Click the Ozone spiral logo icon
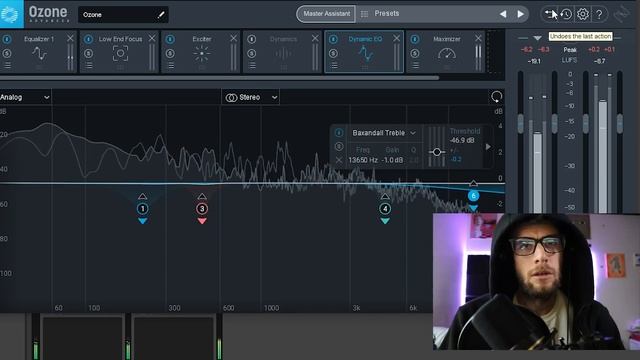640x360 pixels. point(9,14)
